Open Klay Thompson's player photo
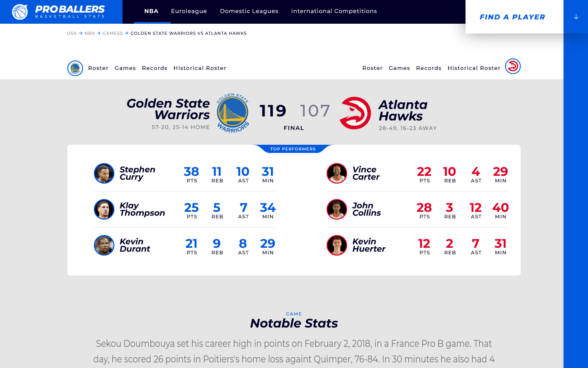588x368 pixels. [x=104, y=209]
